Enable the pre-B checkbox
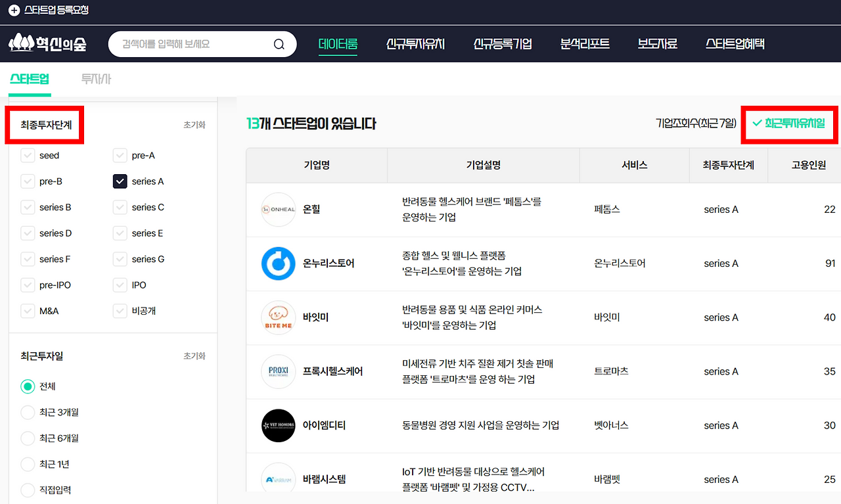The height and width of the screenshot is (504, 841). (28, 181)
